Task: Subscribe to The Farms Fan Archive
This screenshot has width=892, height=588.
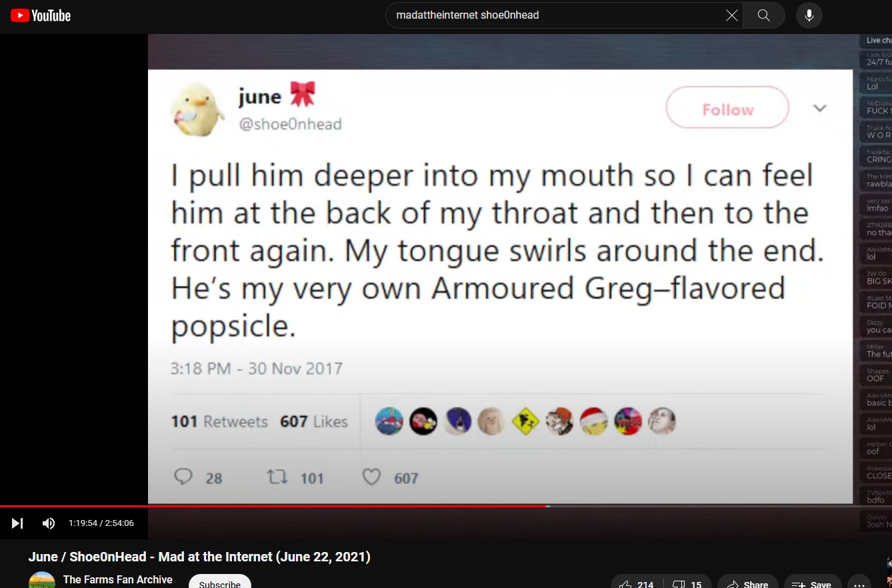Action: pyautogui.click(x=220, y=583)
